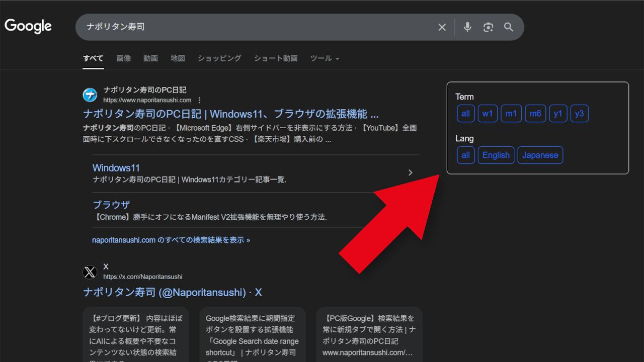Open three-dot menu beside naporitansushi.com URL
The height and width of the screenshot is (362, 644).
(x=200, y=100)
